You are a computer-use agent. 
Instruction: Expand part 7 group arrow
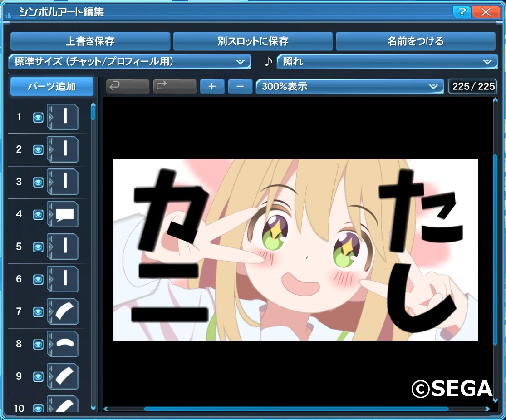click(x=50, y=311)
